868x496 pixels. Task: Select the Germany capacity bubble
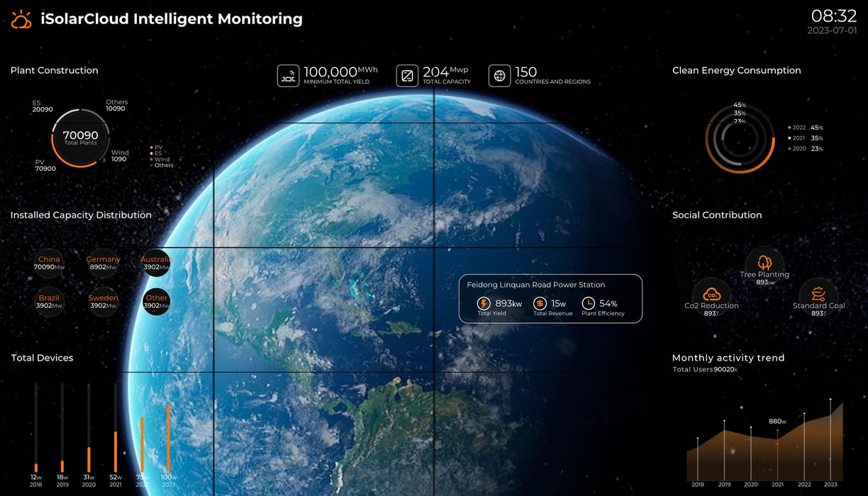[x=103, y=263]
